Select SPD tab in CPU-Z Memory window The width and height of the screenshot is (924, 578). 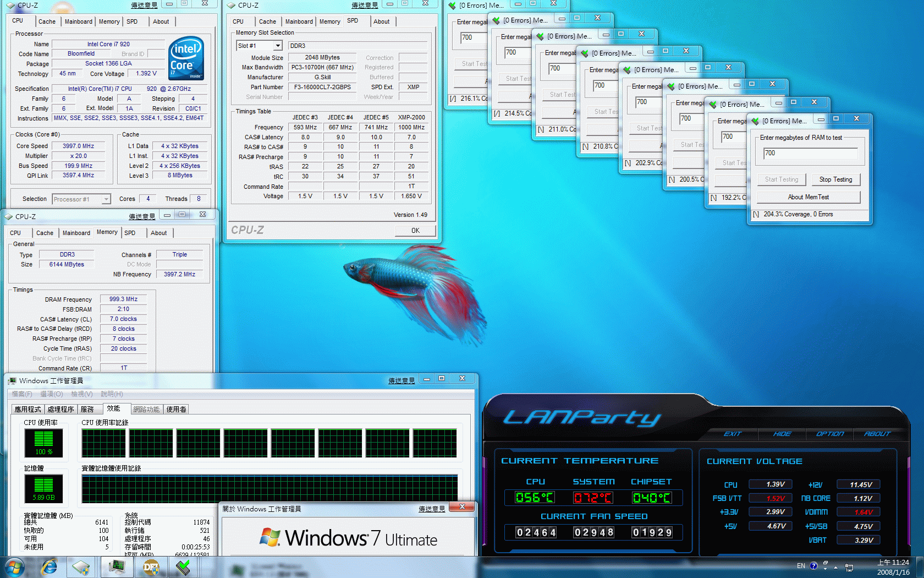tap(130, 233)
